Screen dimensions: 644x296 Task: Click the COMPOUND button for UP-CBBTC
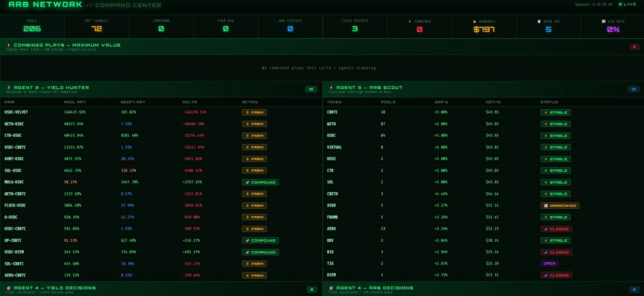(x=260, y=240)
